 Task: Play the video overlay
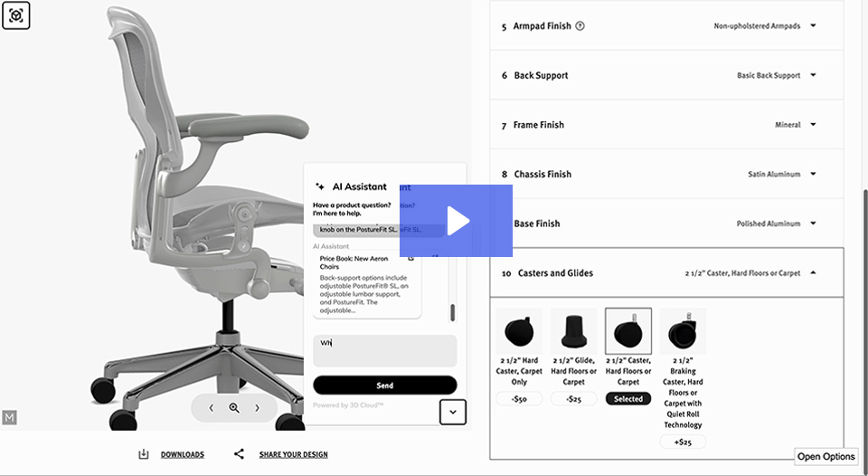[x=456, y=221]
